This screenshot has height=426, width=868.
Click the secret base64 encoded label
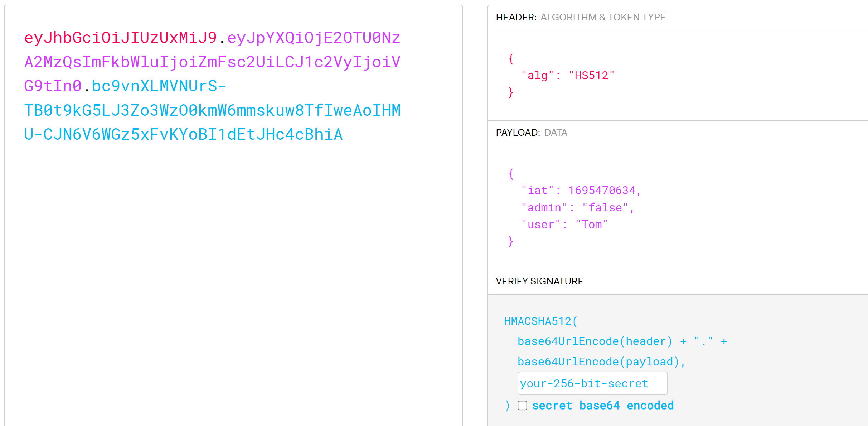click(x=603, y=406)
